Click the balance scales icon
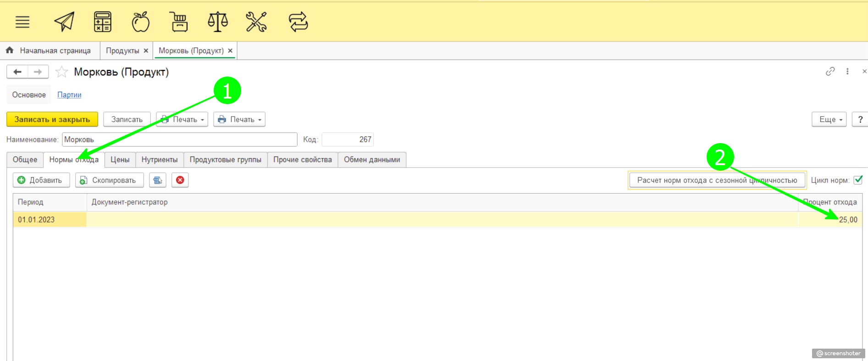The image size is (868, 361). [218, 22]
